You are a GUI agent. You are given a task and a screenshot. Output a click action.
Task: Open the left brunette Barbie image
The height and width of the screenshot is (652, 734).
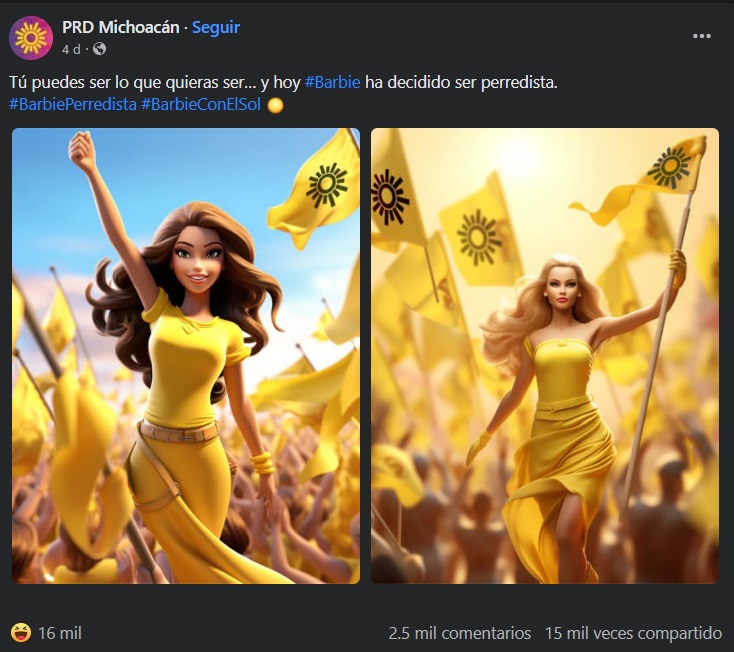186,356
